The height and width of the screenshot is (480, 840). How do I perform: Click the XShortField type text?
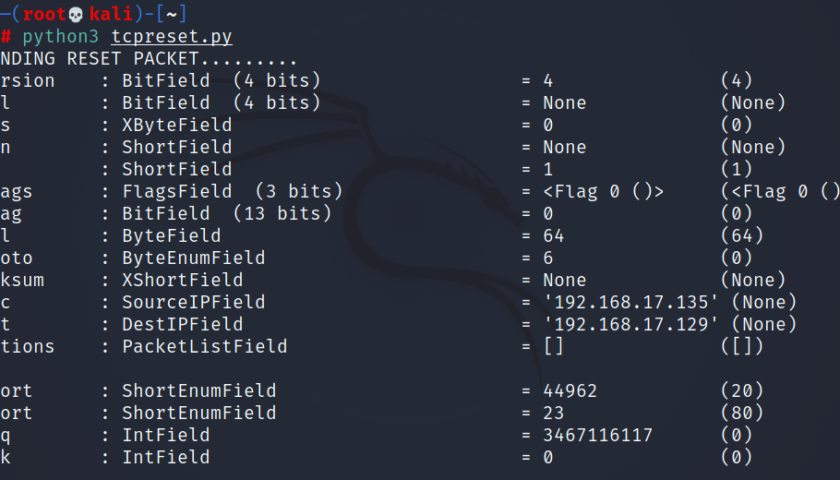[182, 280]
